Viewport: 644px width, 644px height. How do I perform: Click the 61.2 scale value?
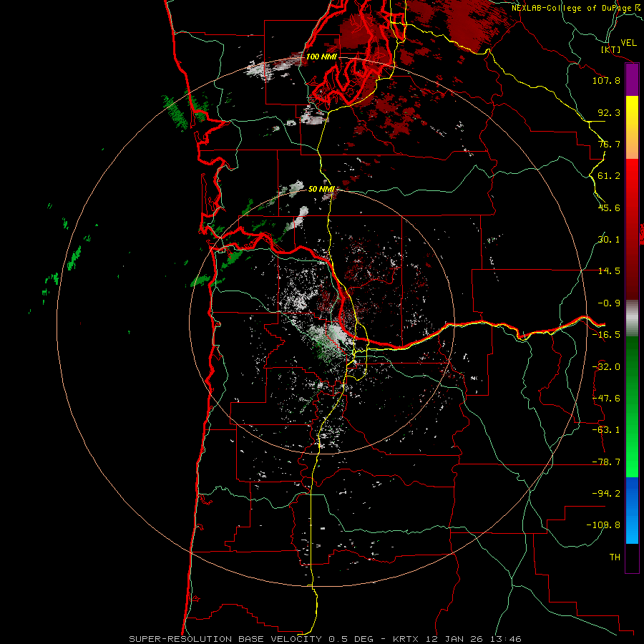click(x=609, y=176)
